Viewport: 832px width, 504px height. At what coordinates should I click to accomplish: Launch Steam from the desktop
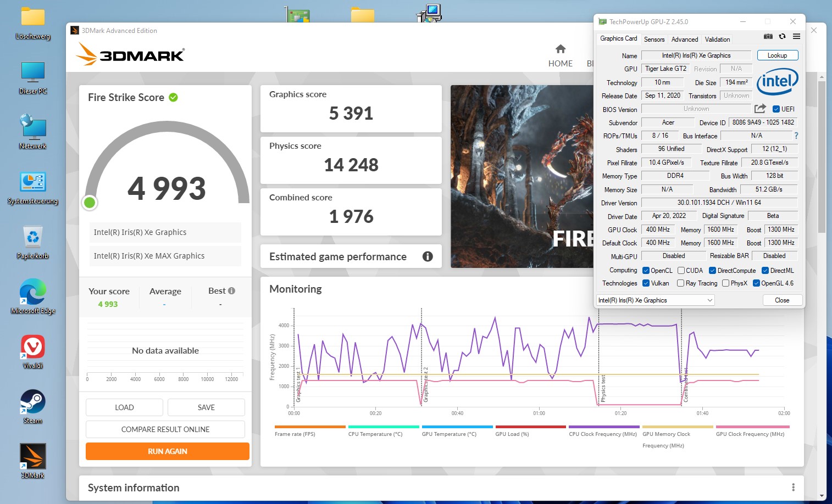click(x=33, y=406)
